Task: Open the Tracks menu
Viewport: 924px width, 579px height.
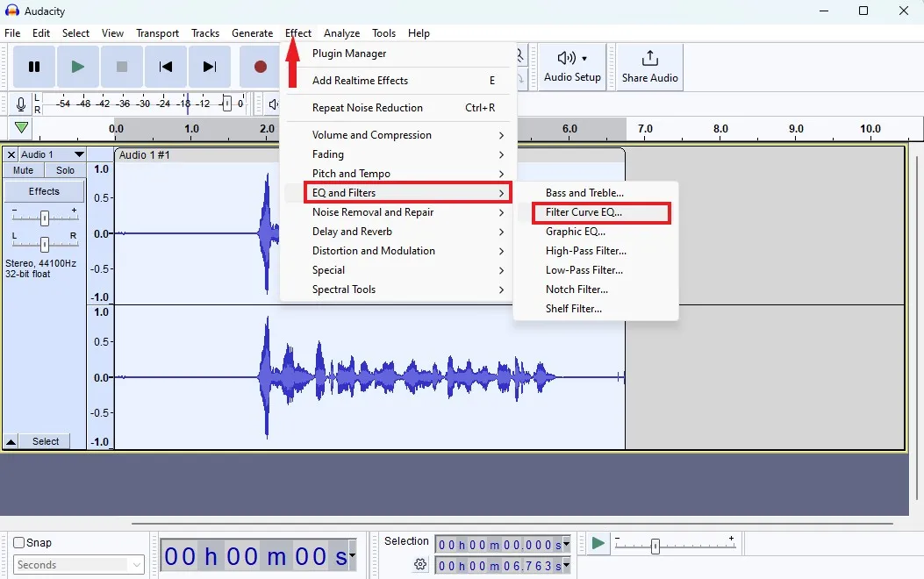Action: pos(205,33)
